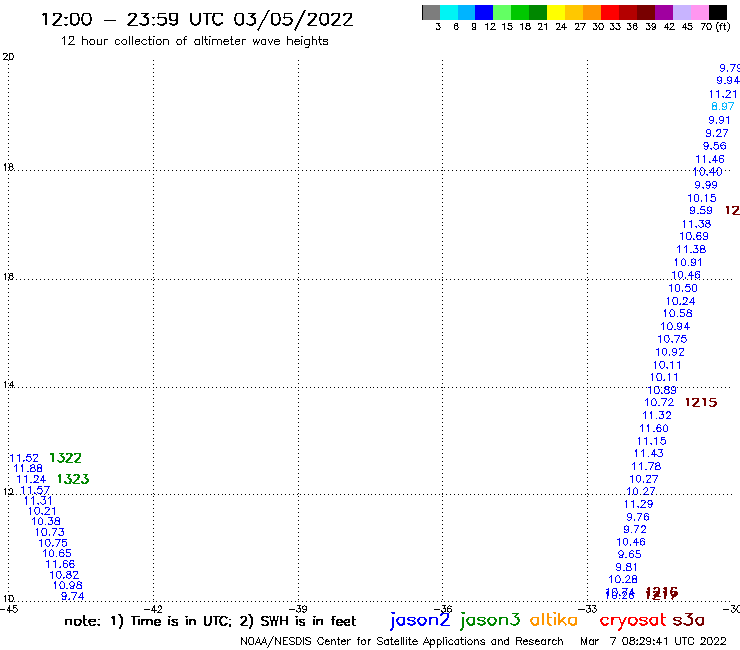Image resolution: width=740 pixels, height=650 pixels.
Task: Click the '10.38' wave height value
Action: [46, 521]
